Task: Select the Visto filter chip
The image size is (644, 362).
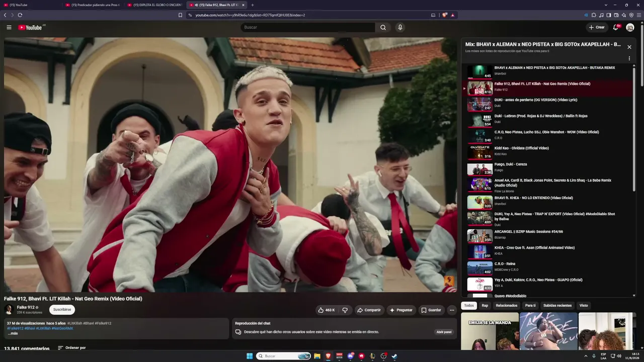Action: tap(584, 305)
